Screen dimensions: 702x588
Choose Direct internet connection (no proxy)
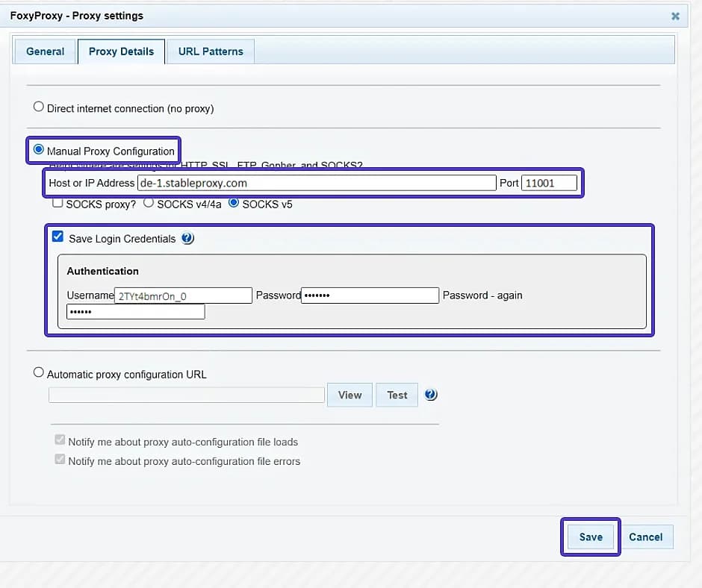pos(38,106)
